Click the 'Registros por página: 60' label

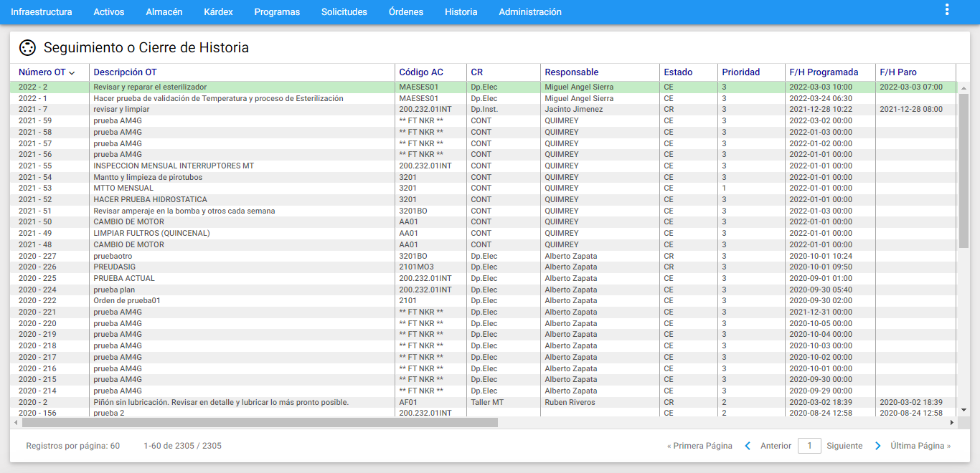pyautogui.click(x=73, y=446)
